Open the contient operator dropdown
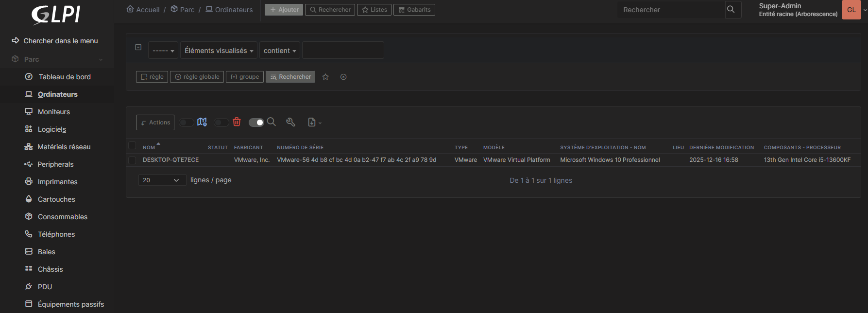868x313 pixels. click(x=279, y=51)
